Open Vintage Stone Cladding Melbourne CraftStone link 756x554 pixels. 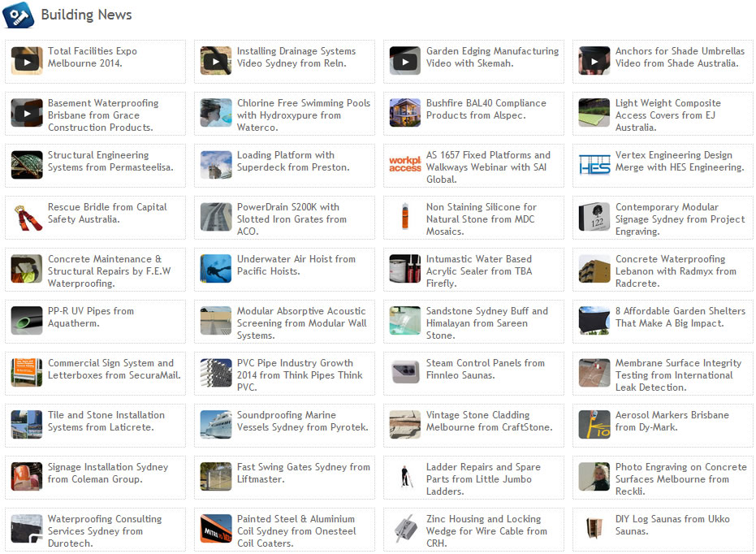click(x=490, y=422)
